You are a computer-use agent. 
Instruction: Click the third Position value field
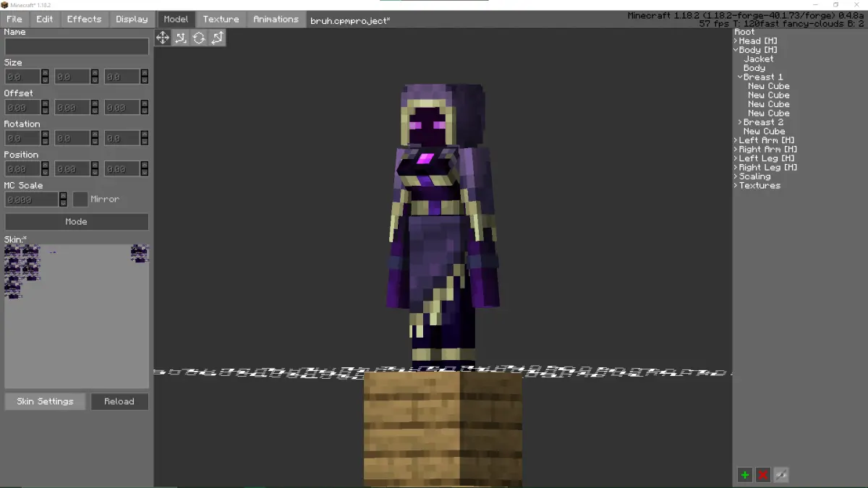(x=123, y=168)
